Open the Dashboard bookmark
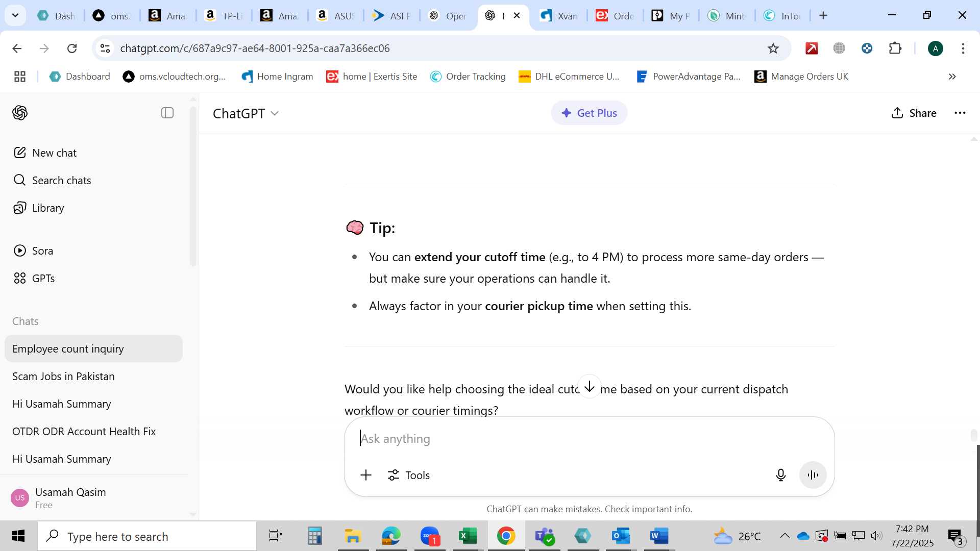 80,77
